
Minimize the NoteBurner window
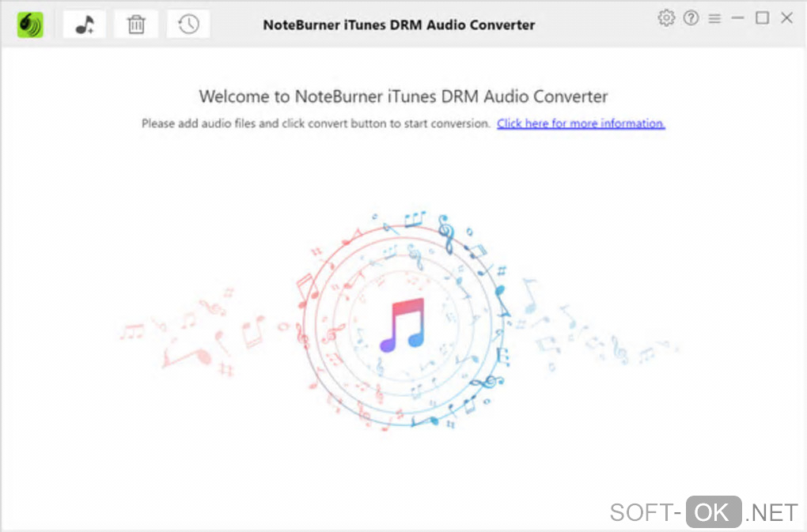tap(737, 18)
